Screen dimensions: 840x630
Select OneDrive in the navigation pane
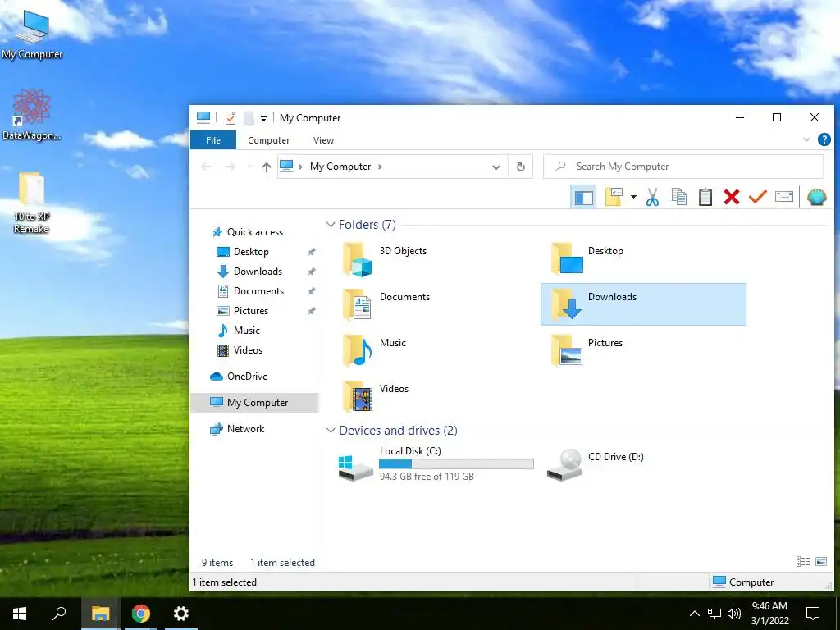pos(246,376)
